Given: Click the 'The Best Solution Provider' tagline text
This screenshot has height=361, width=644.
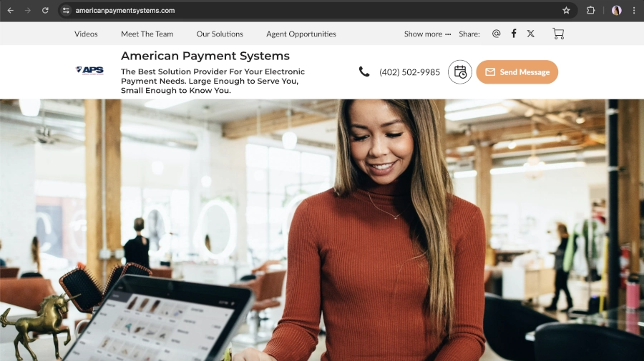Looking at the screenshot, I should 213,81.
